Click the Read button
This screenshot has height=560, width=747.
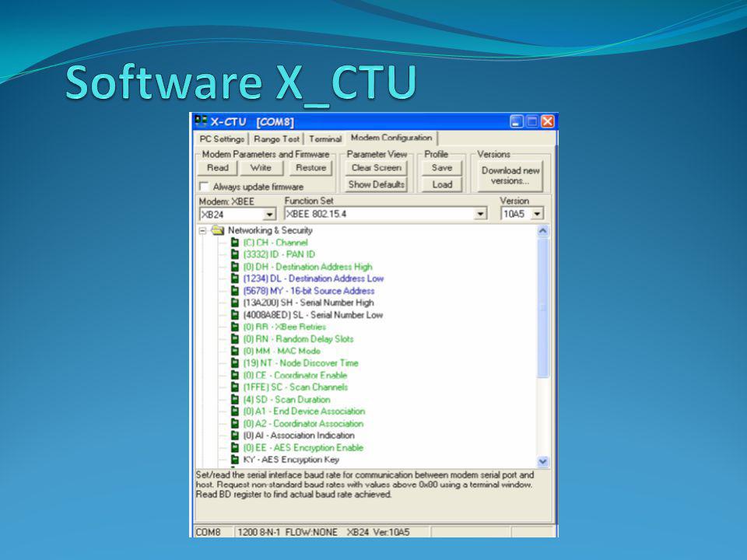point(218,168)
